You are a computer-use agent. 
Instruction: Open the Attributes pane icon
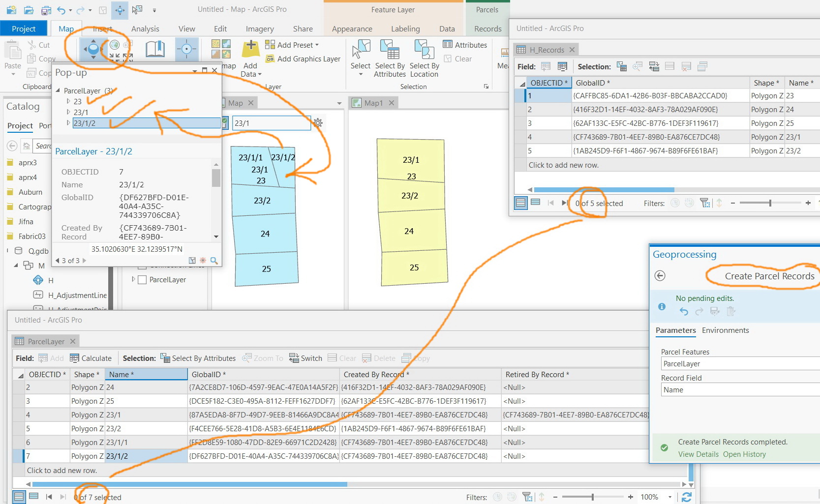pos(449,44)
